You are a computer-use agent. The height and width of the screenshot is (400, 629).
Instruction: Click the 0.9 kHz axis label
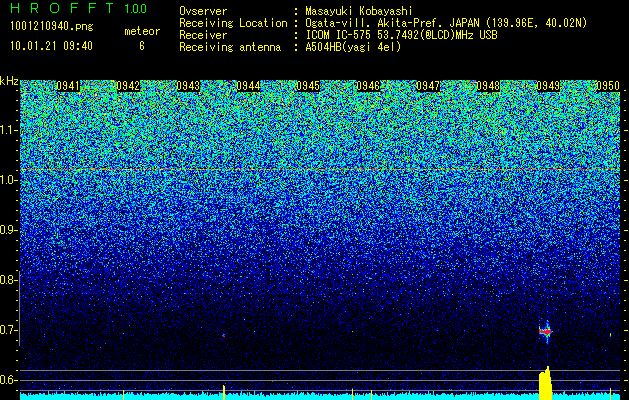8,230
